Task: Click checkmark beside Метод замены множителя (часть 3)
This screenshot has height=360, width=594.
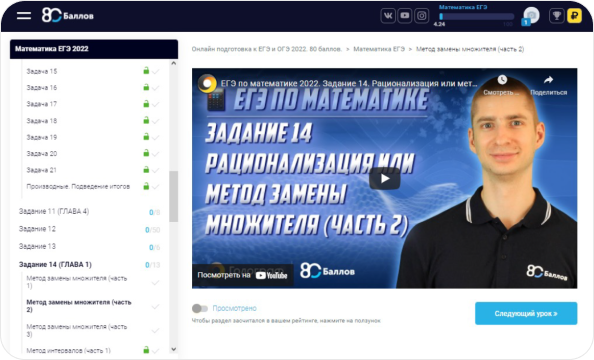Action: pyautogui.click(x=155, y=331)
